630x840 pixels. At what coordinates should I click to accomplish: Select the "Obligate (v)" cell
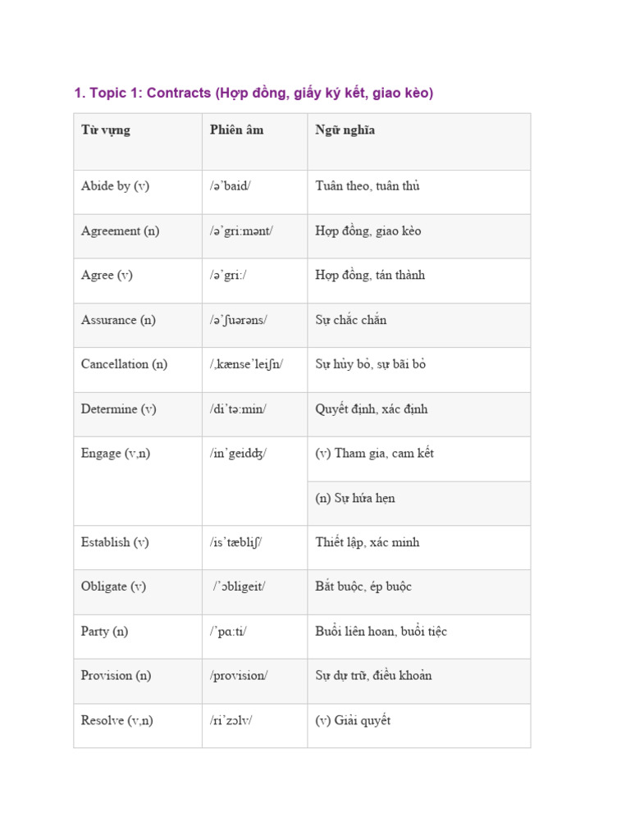tap(113, 587)
